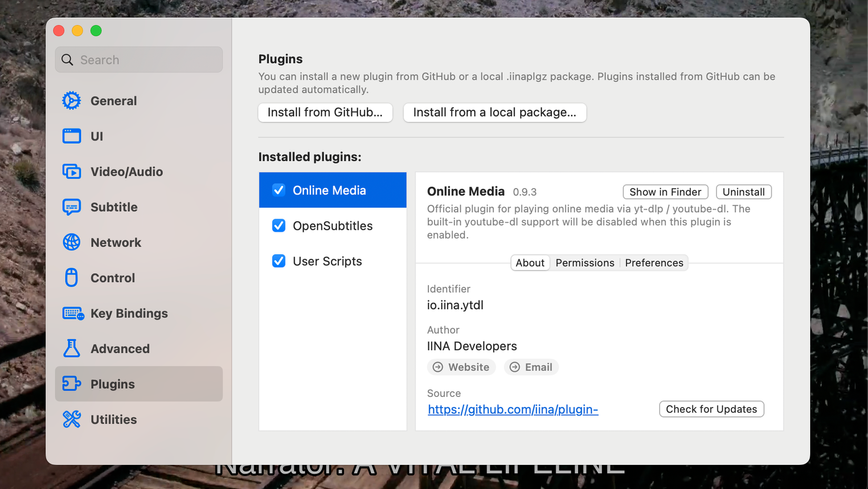
Task: Open the Preferences tab for Online Media
Action: coord(654,262)
